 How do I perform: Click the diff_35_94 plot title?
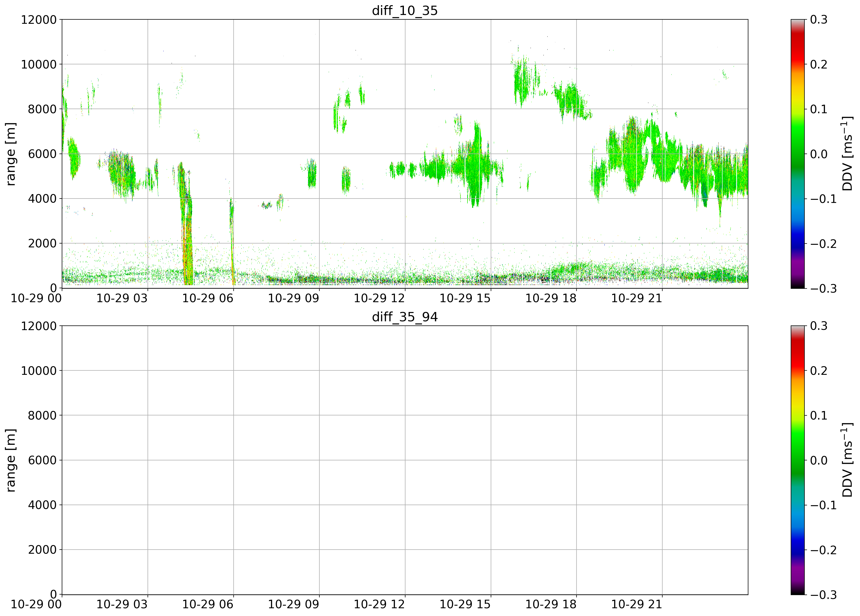[x=405, y=317]
